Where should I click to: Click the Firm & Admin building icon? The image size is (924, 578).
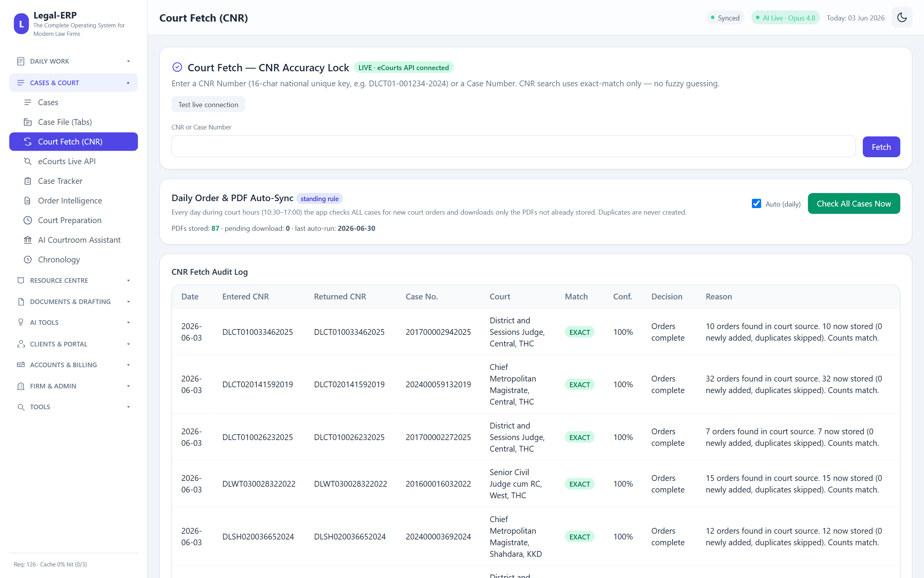tap(21, 386)
